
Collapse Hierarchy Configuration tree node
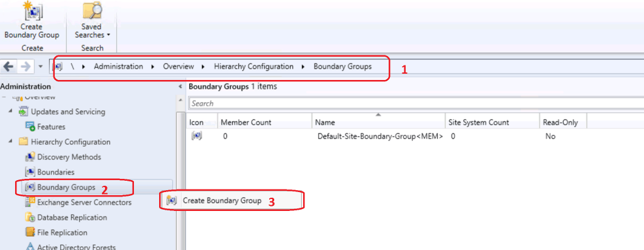point(10,142)
